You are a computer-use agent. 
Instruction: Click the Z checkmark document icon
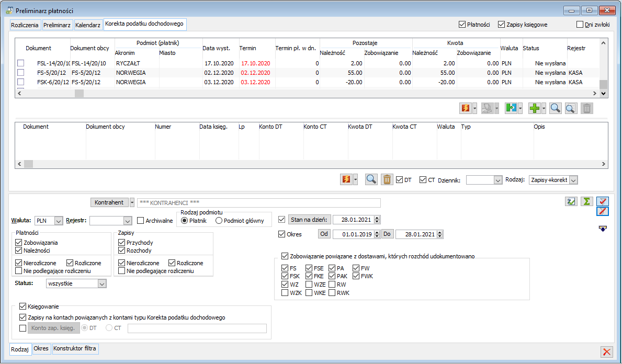[x=571, y=201]
